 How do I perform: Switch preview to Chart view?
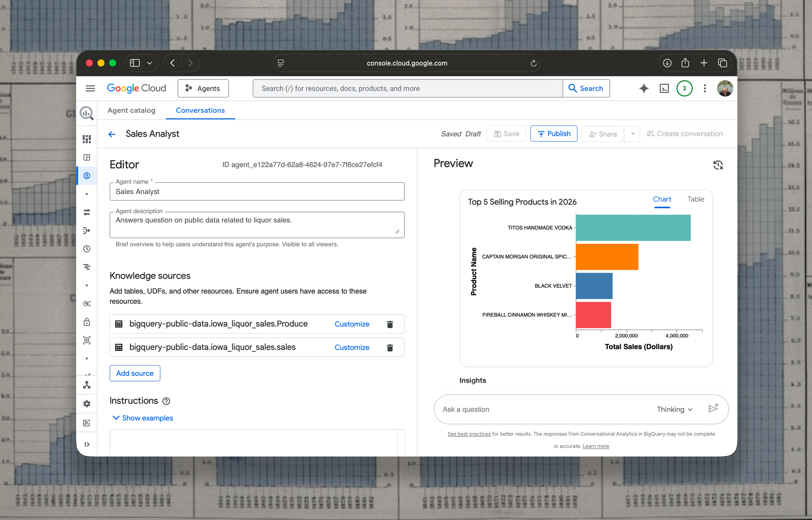(x=662, y=199)
